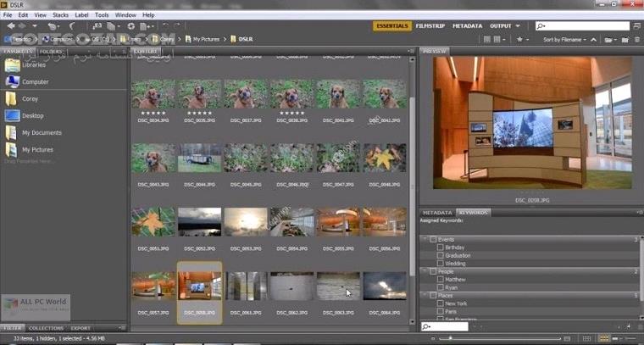Open the Tools menu
Image resolution: width=644 pixels, height=345 pixels.
(102, 14)
